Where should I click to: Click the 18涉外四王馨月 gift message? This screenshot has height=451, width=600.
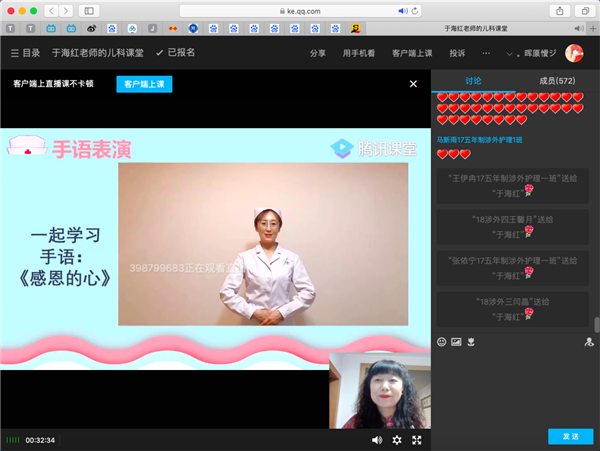point(513,227)
